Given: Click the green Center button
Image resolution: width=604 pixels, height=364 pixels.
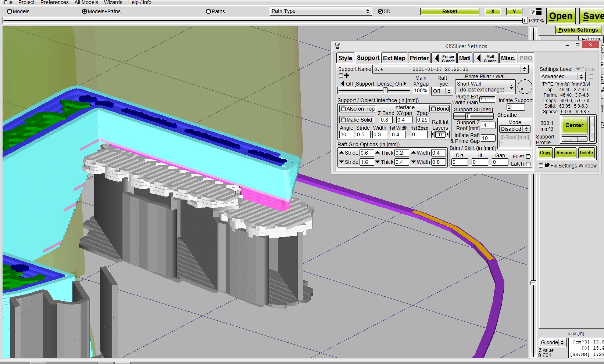Looking at the screenshot, I should [x=574, y=125].
